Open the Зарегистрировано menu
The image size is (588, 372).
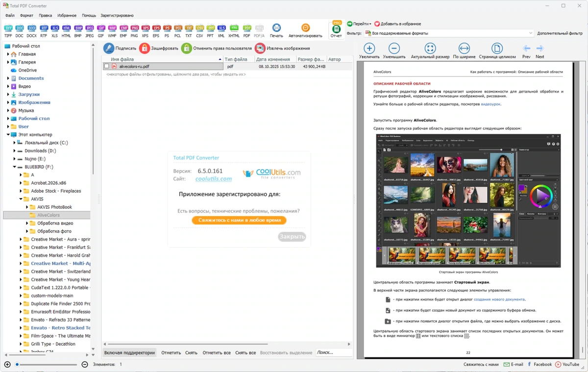click(117, 15)
